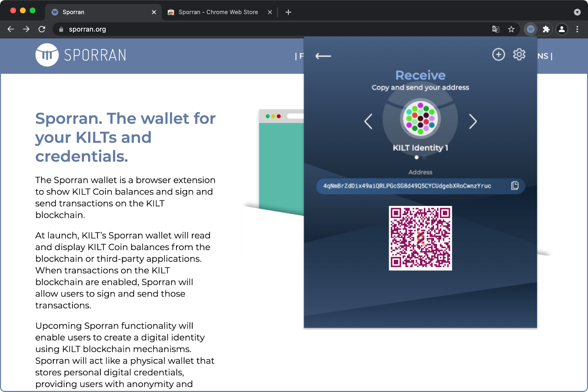Navigate forward in browser history

click(x=26, y=29)
